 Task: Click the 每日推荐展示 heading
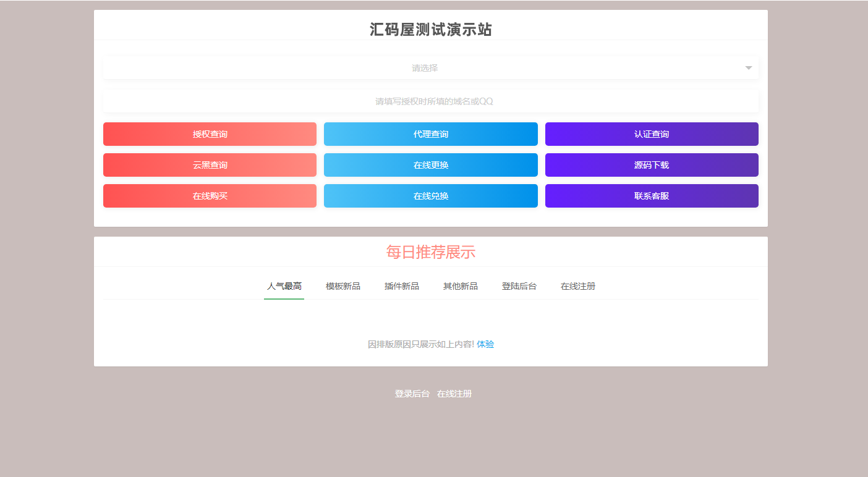click(431, 252)
